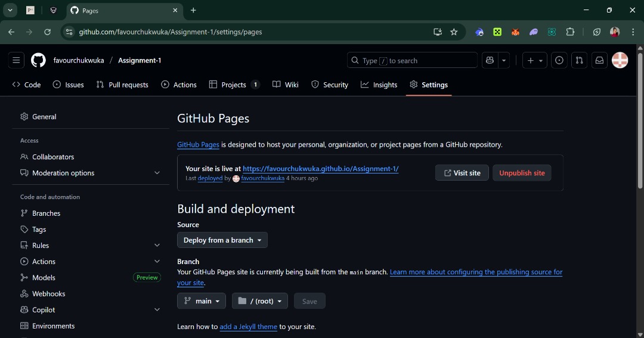Screen dimensions: 644x338
Task: Reload the current page
Action: (47, 32)
